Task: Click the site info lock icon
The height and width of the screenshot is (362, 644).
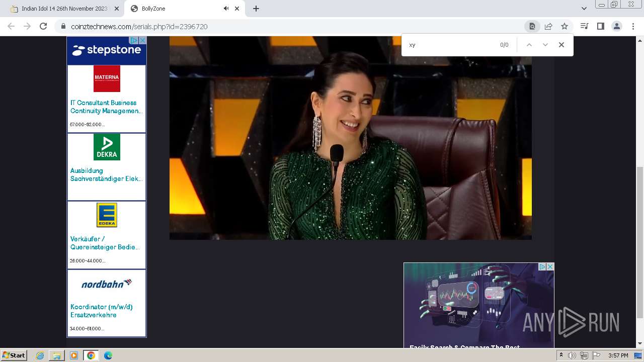Action: click(63, 26)
